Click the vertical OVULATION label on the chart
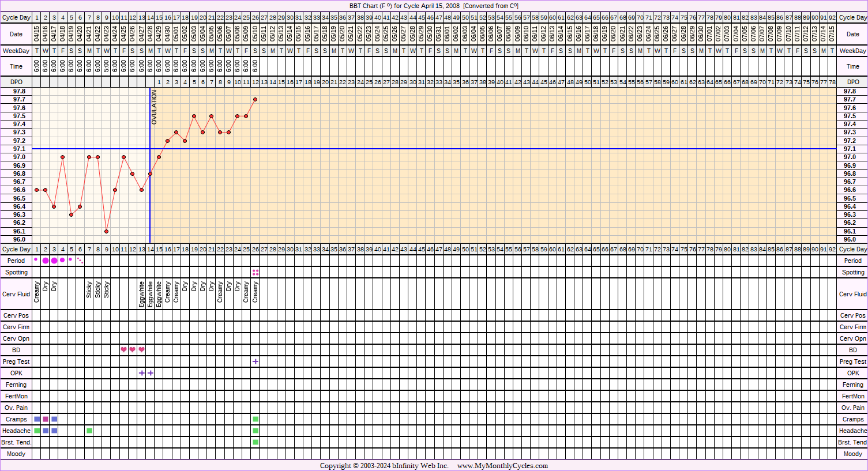This screenshot has height=471, width=868. (154, 108)
